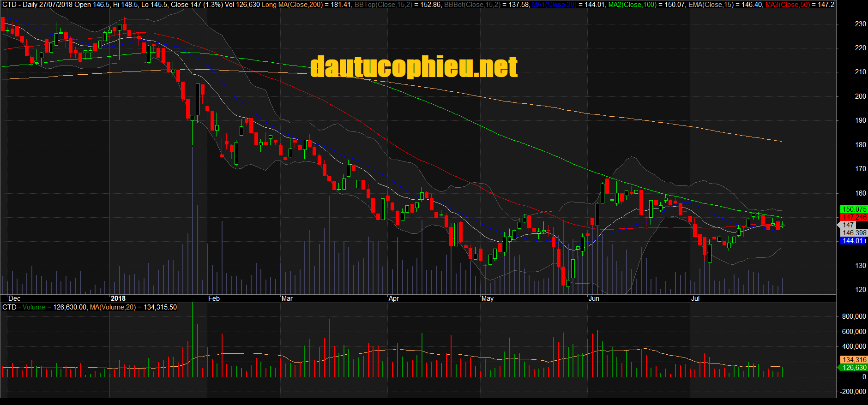
Task: Click the 'Feb' label on the date axis
Action: pos(214,298)
